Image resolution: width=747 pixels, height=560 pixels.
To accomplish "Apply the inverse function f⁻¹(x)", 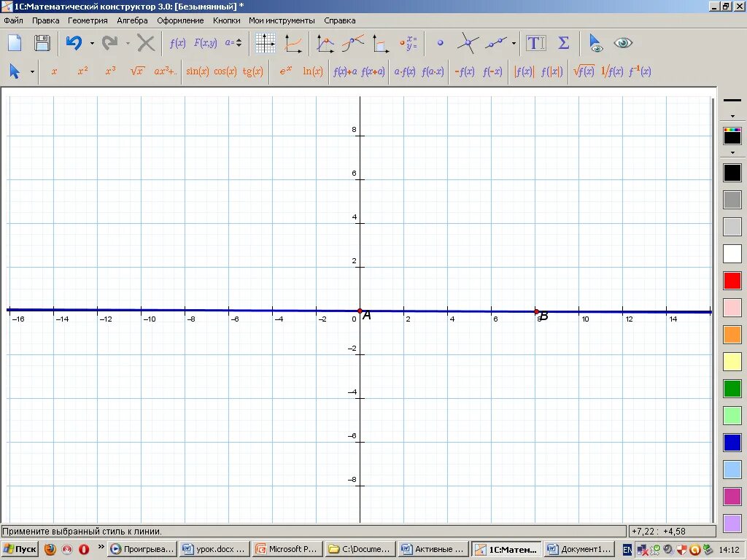I will [639, 71].
